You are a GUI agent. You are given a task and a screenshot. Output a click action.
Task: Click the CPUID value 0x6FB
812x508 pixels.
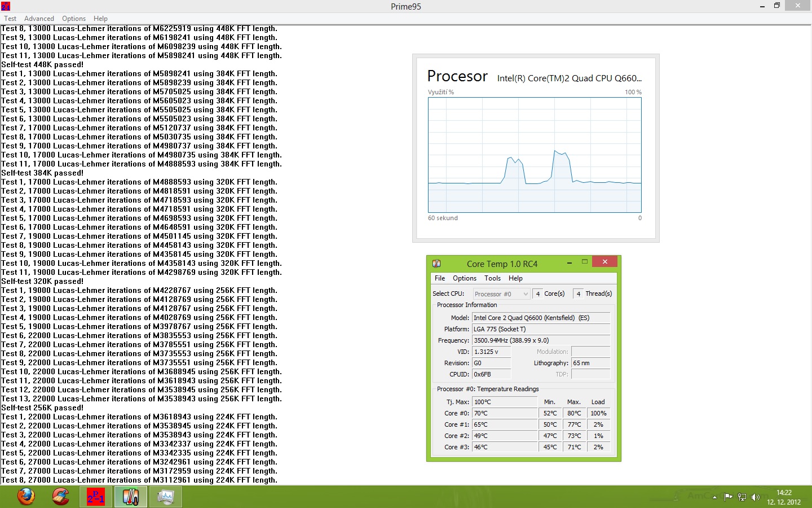click(492, 374)
